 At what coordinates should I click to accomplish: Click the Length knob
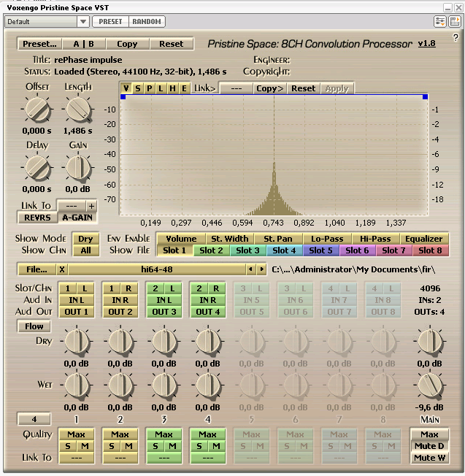[78, 110]
